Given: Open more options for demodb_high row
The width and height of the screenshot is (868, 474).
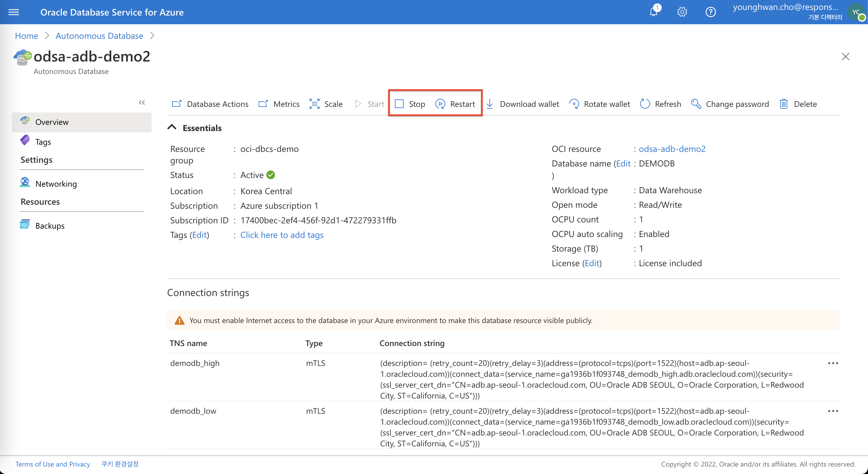Looking at the screenshot, I should (x=833, y=363).
